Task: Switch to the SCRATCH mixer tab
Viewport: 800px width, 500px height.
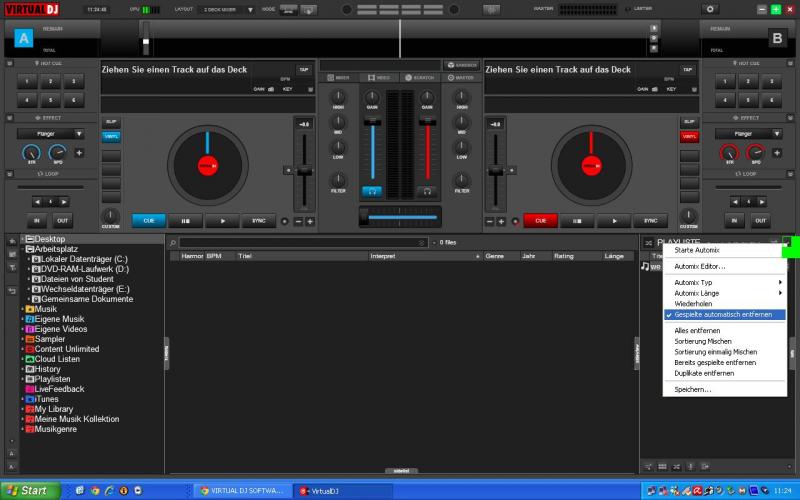Action: (420, 78)
